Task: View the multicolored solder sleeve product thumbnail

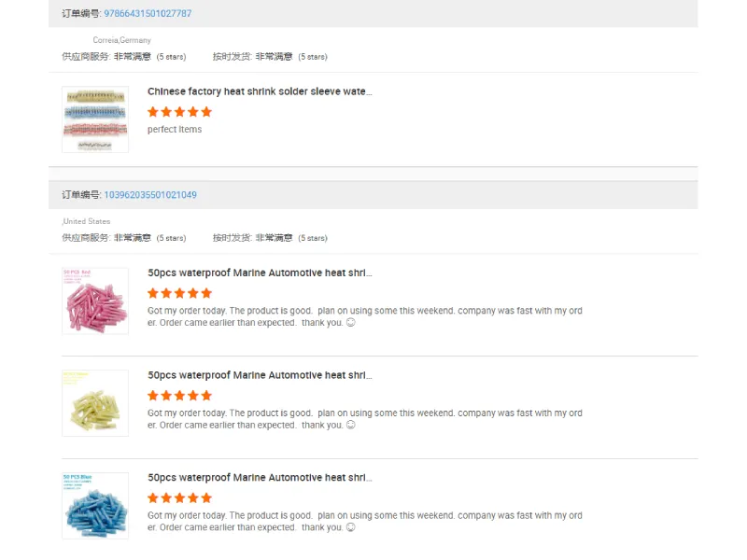Action: (x=95, y=119)
